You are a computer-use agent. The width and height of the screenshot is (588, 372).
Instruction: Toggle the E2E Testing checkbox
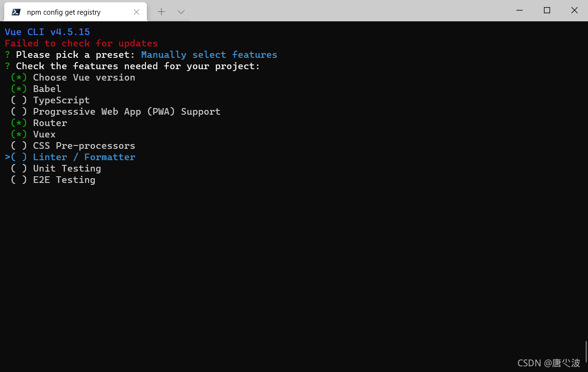click(x=19, y=180)
